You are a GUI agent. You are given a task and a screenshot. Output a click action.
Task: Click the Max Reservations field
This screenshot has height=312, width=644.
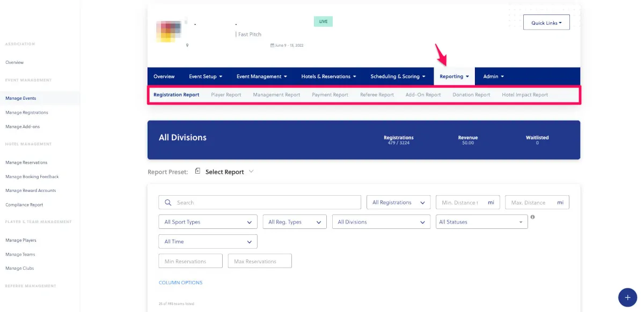pos(260,261)
